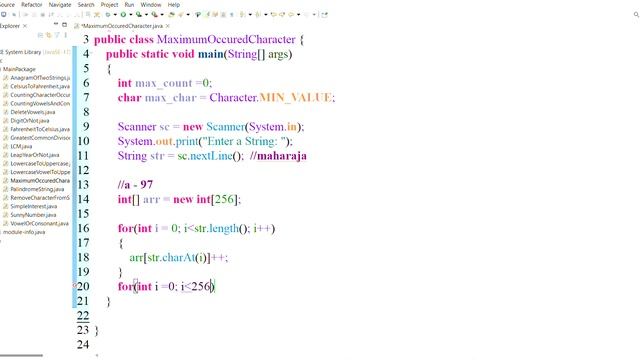Click the '//a - 97' comment on line 13
The width and height of the screenshot is (640, 360).
[135, 185]
